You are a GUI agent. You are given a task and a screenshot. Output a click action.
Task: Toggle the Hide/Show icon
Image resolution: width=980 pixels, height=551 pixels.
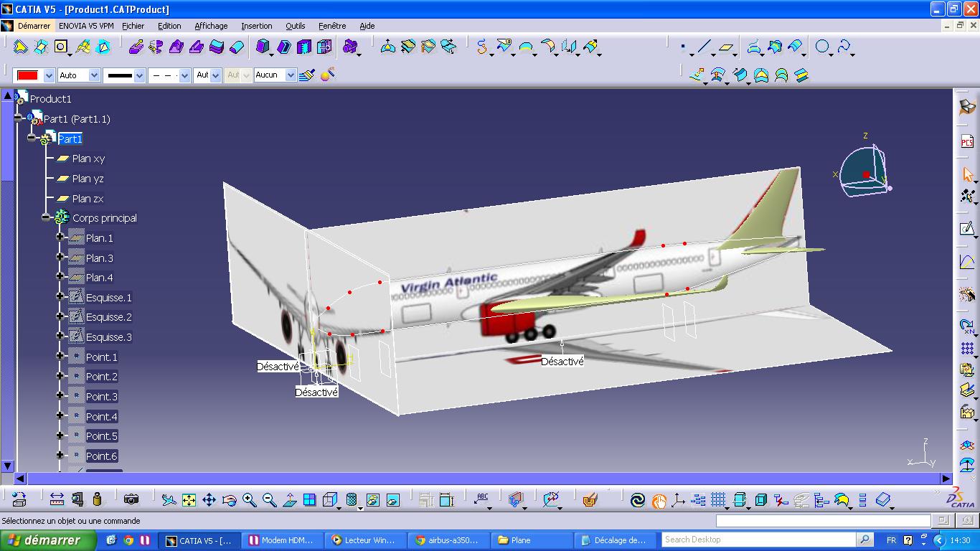click(x=372, y=500)
